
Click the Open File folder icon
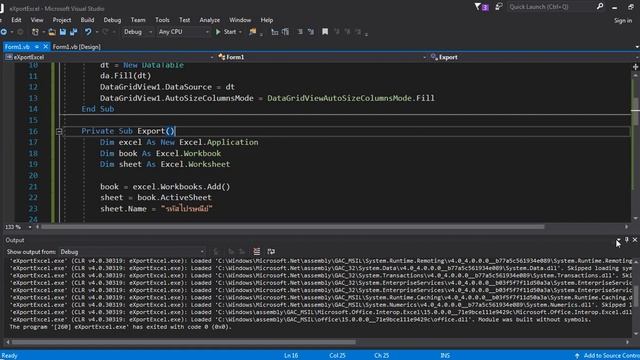52,32
